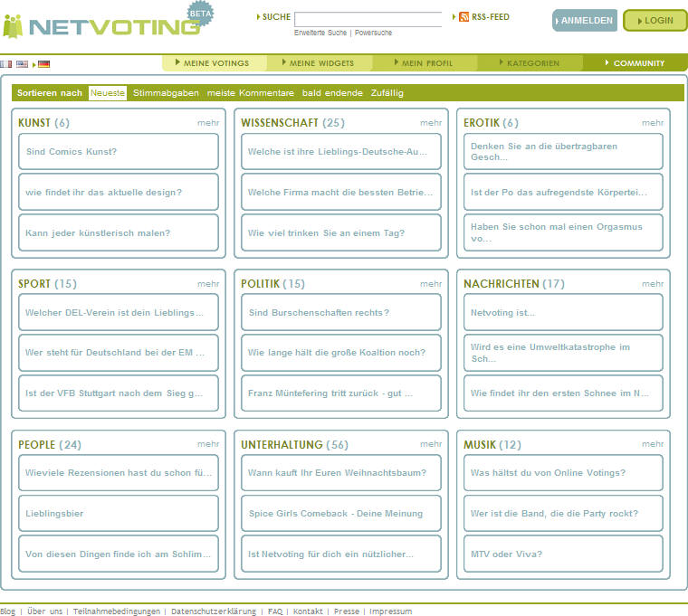Open 'Wieviele Rezensionen hast du schon'
This screenshot has width=688, height=616.
tap(119, 473)
